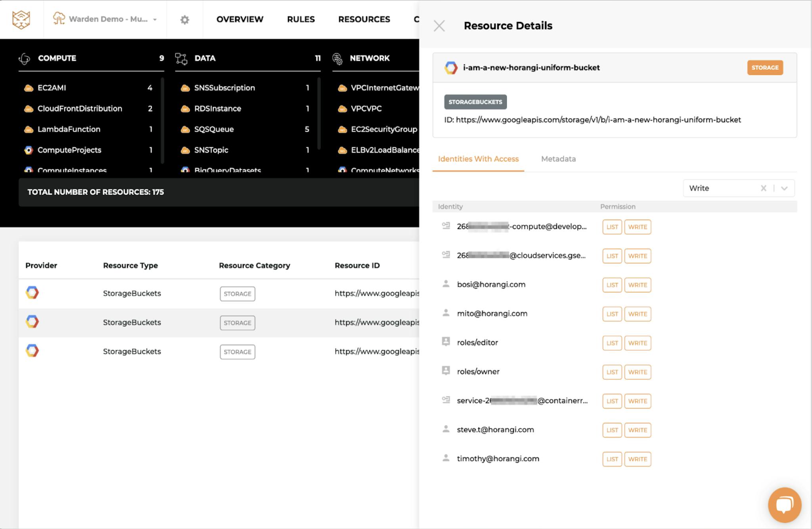This screenshot has width=812, height=529.
Task: Click the highlighted second StorageBuckets table row
Action: 219,323
